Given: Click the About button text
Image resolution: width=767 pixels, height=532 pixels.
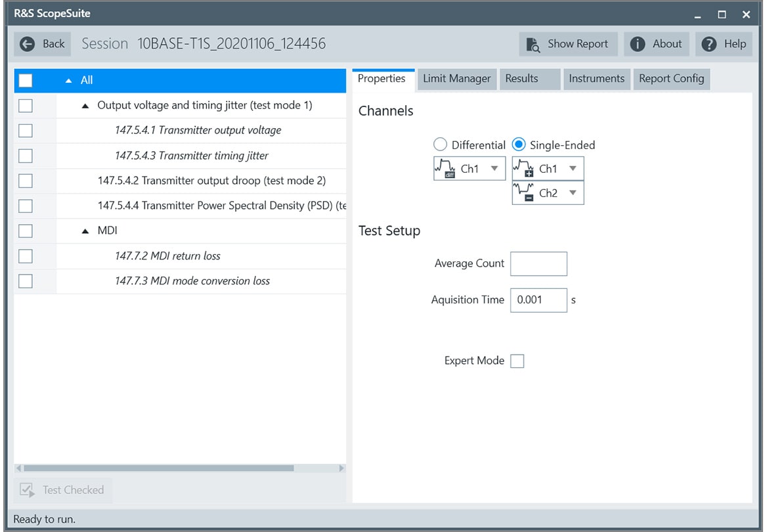Looking at the screenshot, I should click(667, 44).
